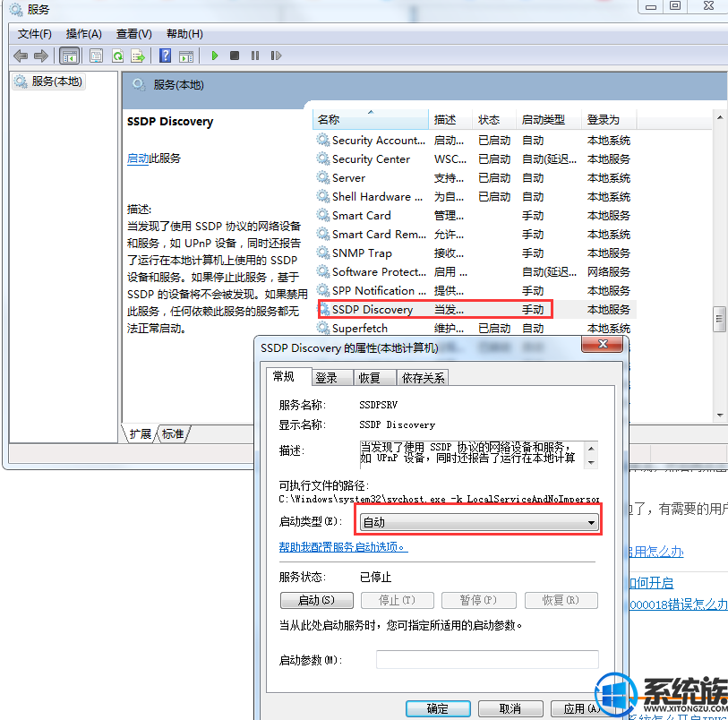
Task: Click the 服务(本地) header gear icon
Action: pos(139,85)
